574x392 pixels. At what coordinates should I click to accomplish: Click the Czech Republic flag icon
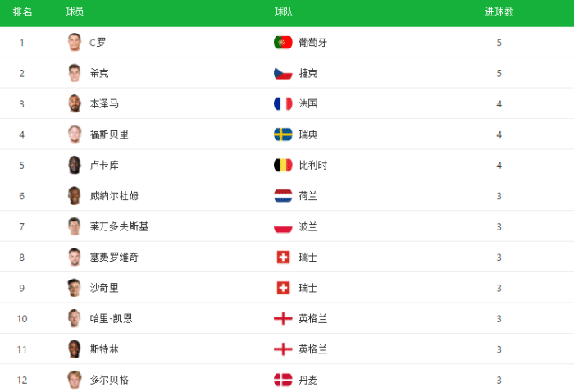pos(283,73)
